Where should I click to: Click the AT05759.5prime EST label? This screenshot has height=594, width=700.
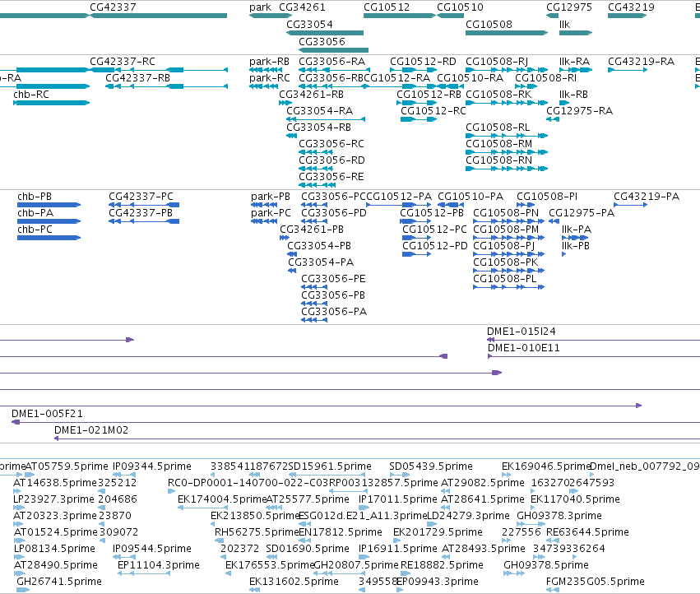(67, 466)
